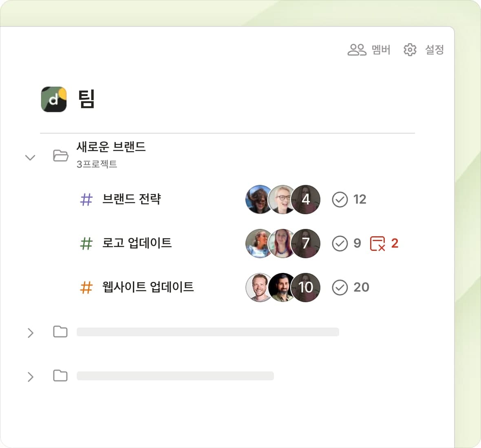Expand the last collapsed folder chevron
The height and width of the screenshot is (448, 481).
[30, 377]
